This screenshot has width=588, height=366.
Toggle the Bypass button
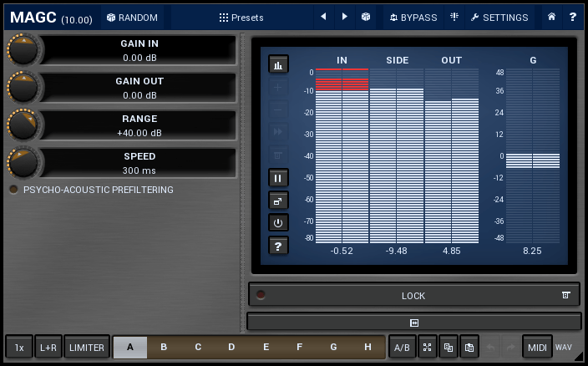coord(413,17)
